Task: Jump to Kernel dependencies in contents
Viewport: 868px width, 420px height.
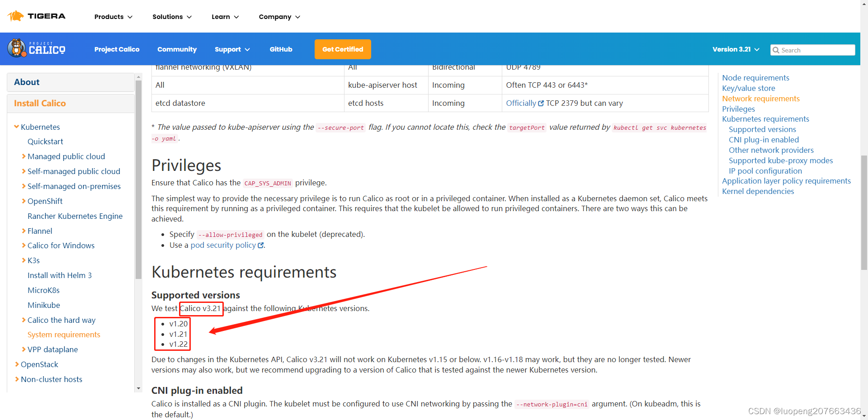Action: tap(758, 191)
